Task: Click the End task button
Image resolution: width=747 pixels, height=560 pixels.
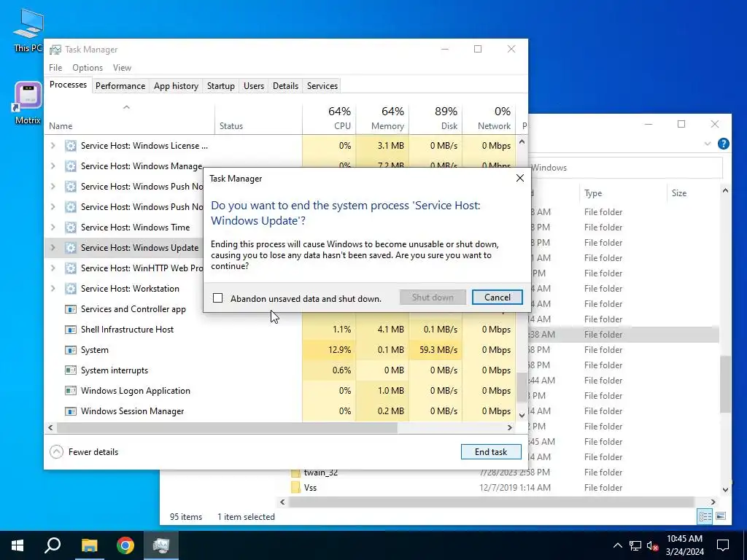Action: [x=491, y=452]
